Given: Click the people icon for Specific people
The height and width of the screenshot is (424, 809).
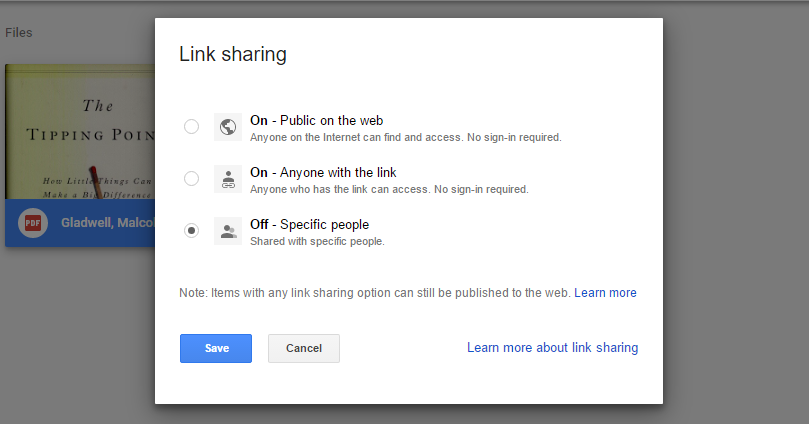Looking at the screenshot, I should pos(228,231).
